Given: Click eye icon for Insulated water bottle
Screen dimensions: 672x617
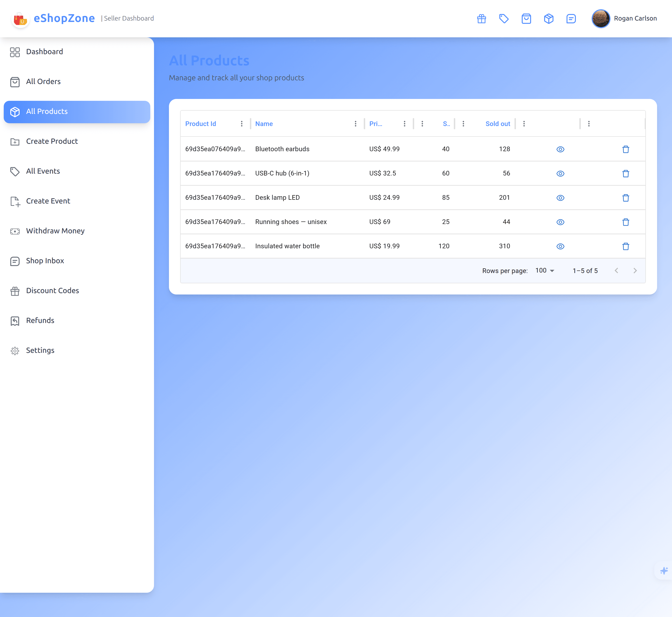Looking at the screenshot, I should click(x=560, y=246).
